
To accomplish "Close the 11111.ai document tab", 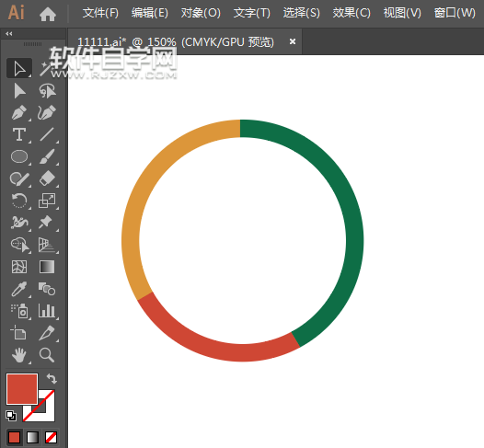I will [x=293, y=41].
